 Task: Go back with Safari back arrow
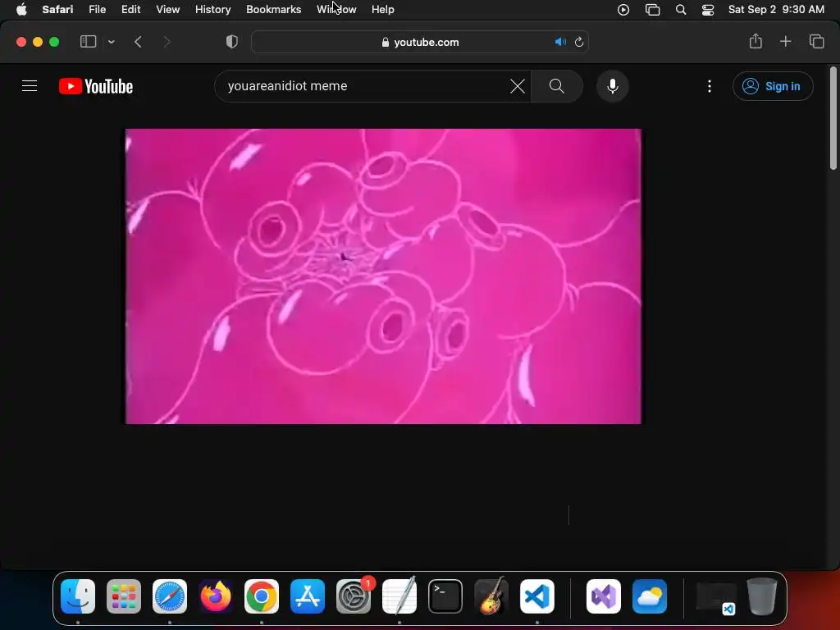pyautogui.click(x=138, y=42)
